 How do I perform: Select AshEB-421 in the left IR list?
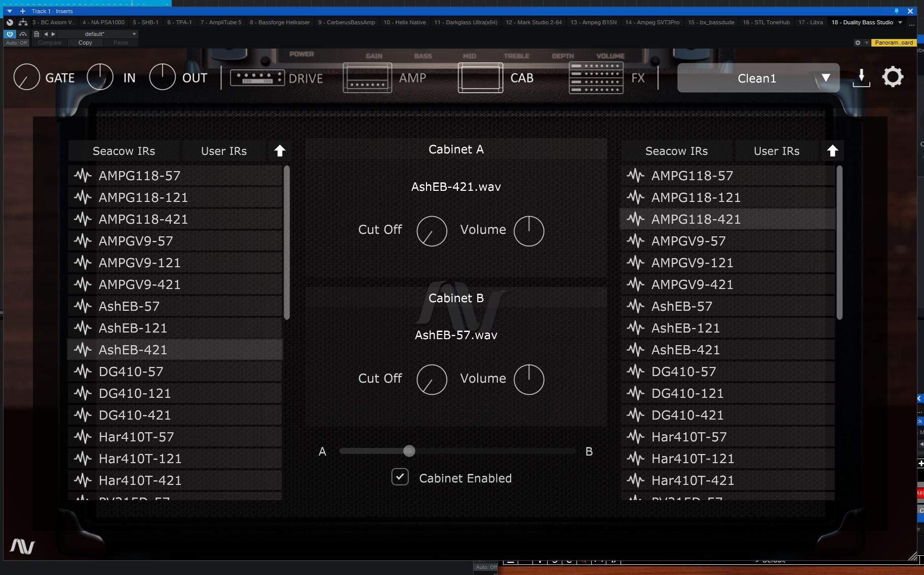[175, 349]
